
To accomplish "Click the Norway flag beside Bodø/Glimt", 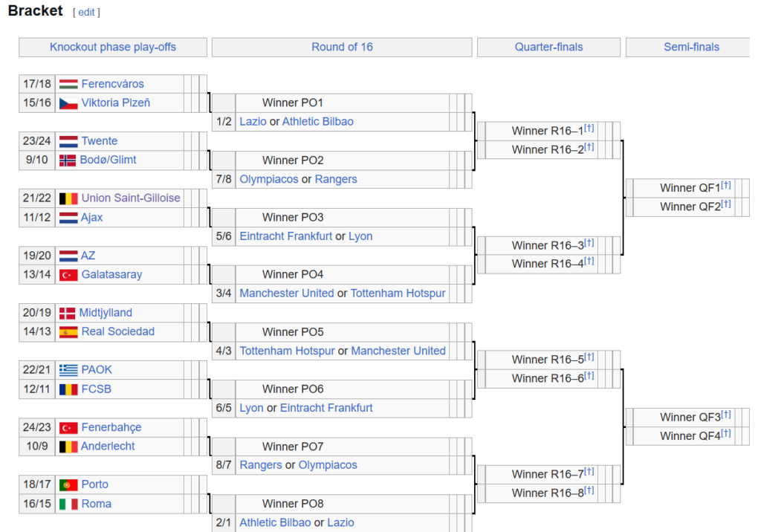I will click(x=68, y=160).
